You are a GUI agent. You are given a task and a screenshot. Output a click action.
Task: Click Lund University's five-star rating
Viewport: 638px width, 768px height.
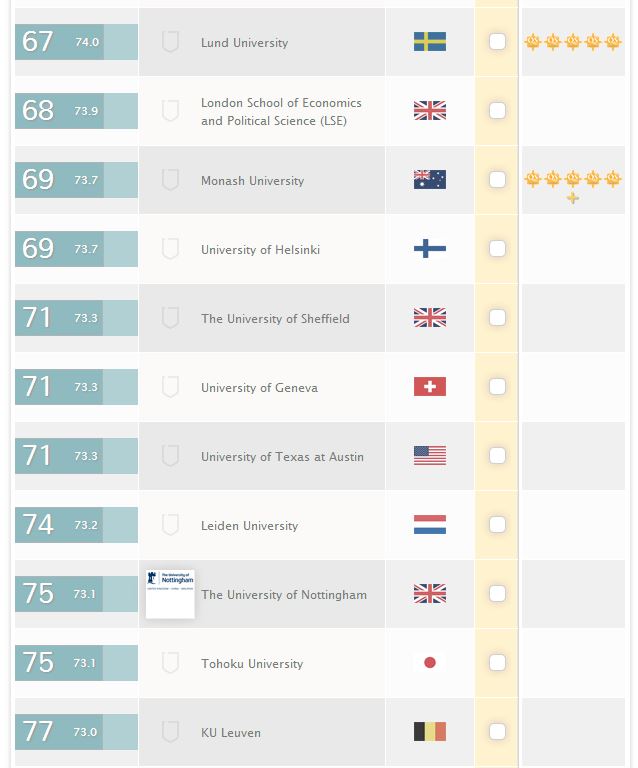pyautogui.click(x=574, y=42)
